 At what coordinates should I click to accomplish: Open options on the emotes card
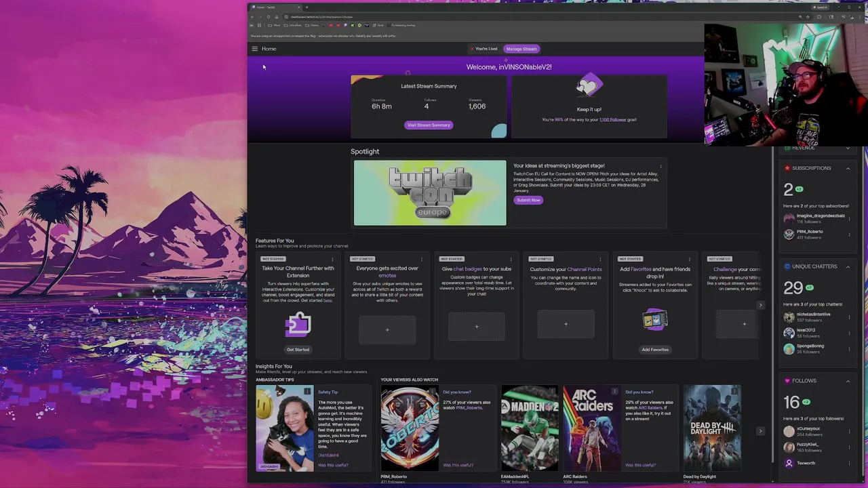pos(422,259)
